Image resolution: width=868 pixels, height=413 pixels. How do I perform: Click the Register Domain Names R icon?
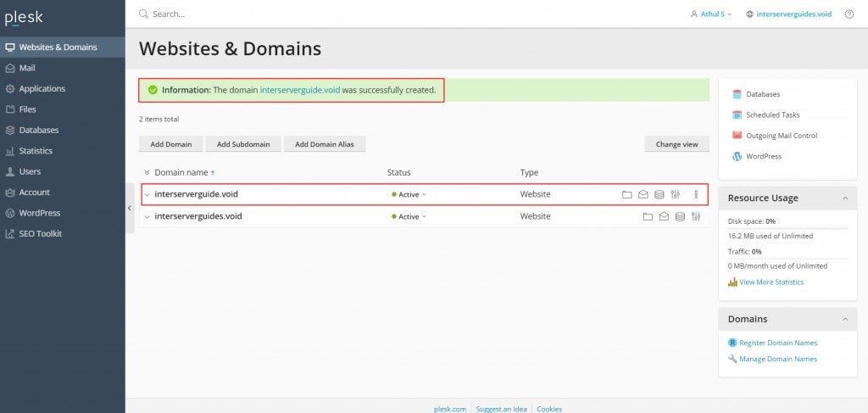click(x=732, y=343)
